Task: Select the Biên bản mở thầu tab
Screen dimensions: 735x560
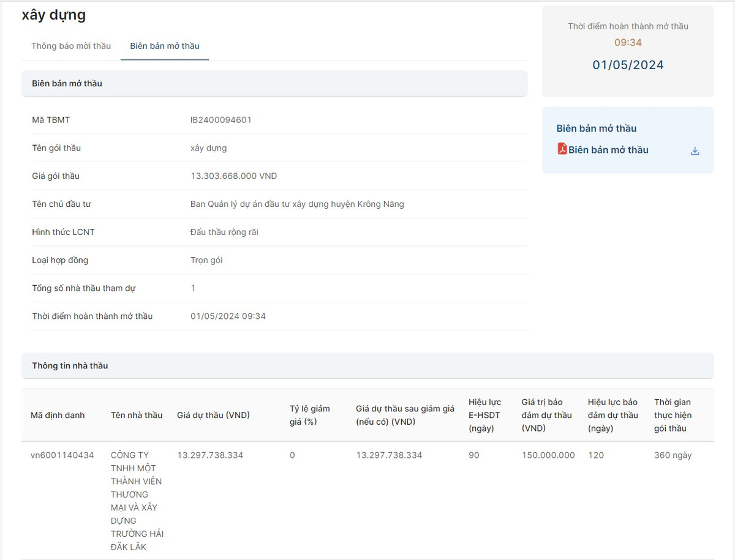Action: point(165,46)
